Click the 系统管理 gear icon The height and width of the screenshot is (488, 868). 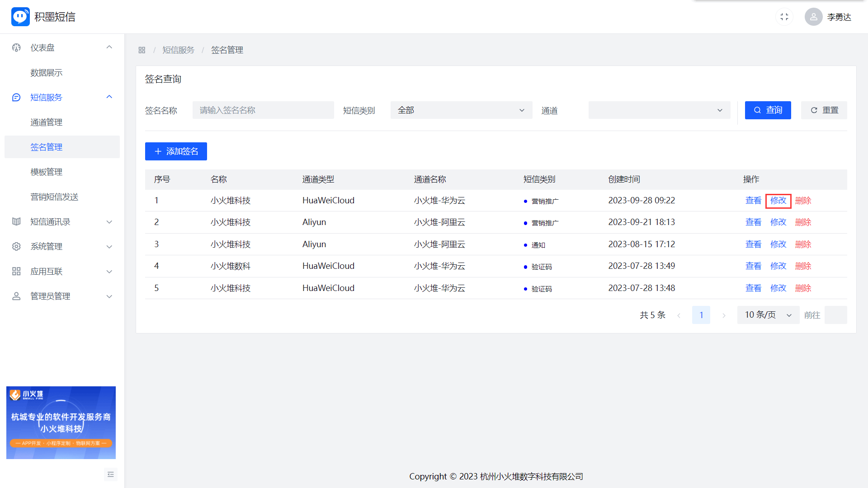(16, 246)
